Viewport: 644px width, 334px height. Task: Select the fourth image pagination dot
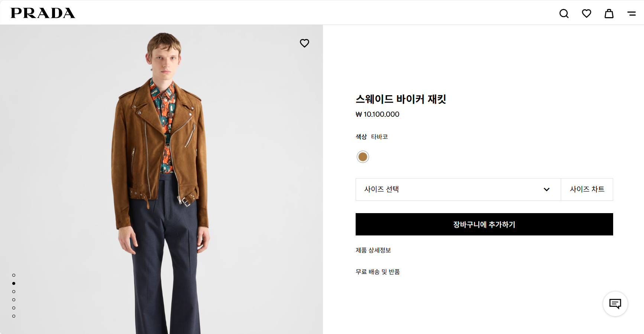(14, 300)
